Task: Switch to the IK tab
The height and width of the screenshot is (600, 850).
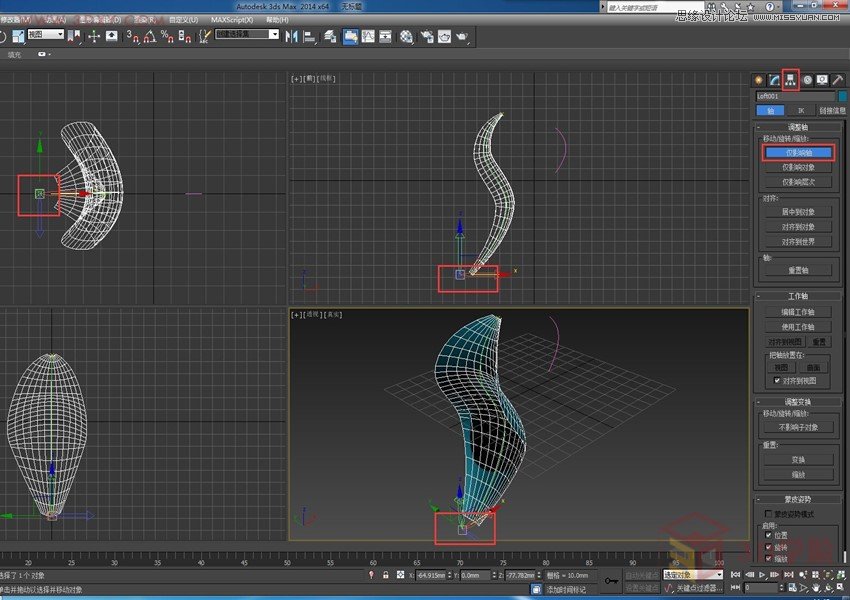Action: (x=801, y=111)
